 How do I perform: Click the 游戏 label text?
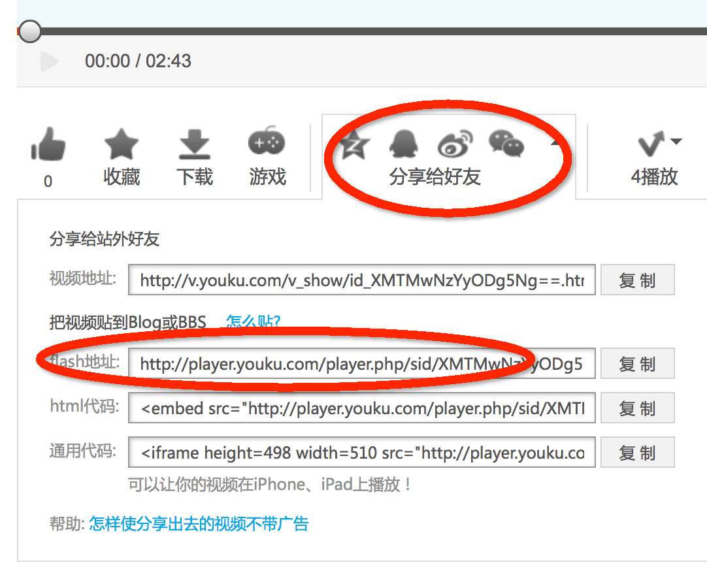[x=267, y=176]
